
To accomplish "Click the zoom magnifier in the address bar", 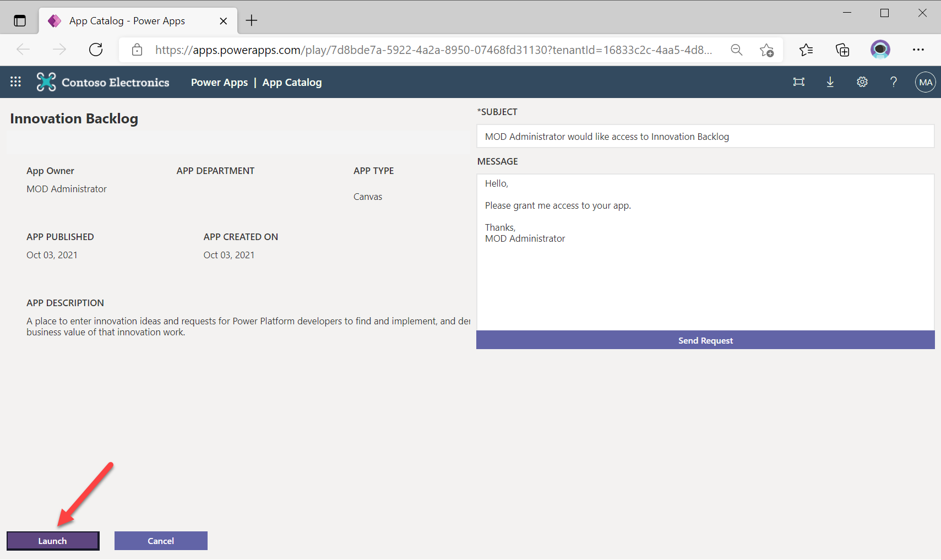I will tap(737, 50).
